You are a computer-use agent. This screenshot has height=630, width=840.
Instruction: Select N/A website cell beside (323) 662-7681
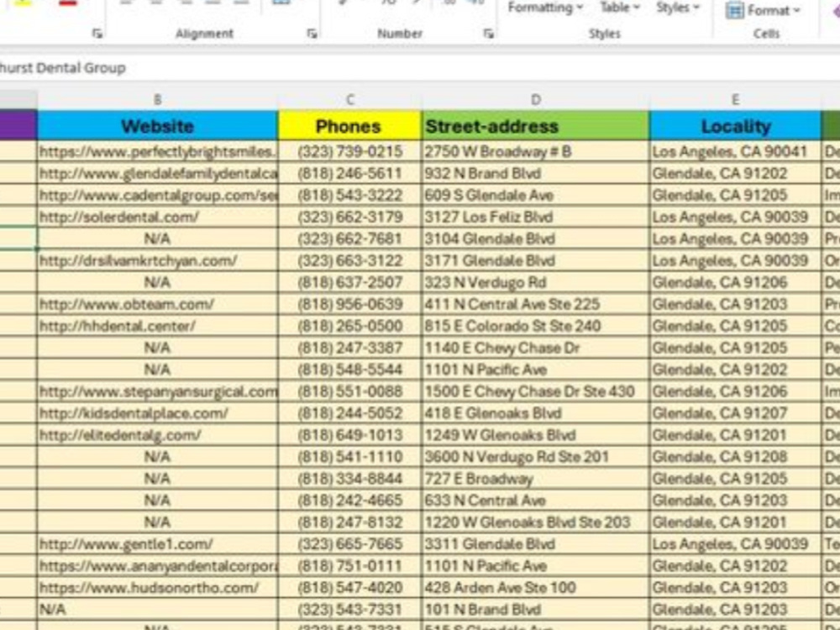[158, 239]
